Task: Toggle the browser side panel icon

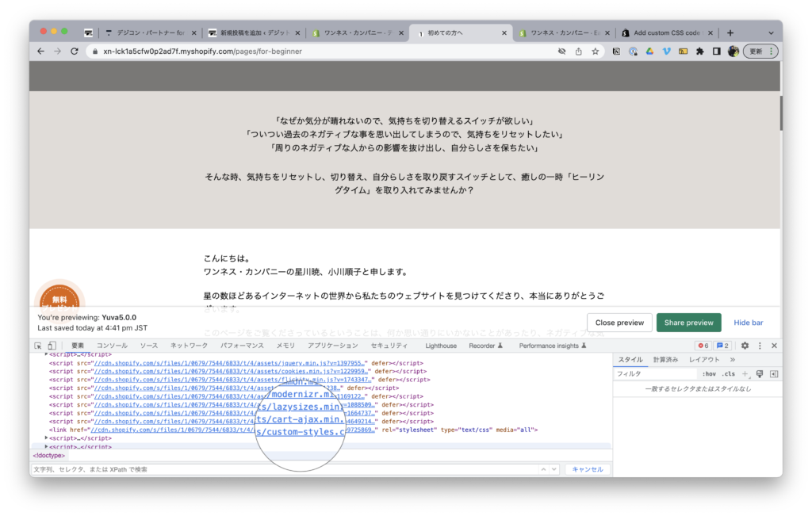Action: 717,52
